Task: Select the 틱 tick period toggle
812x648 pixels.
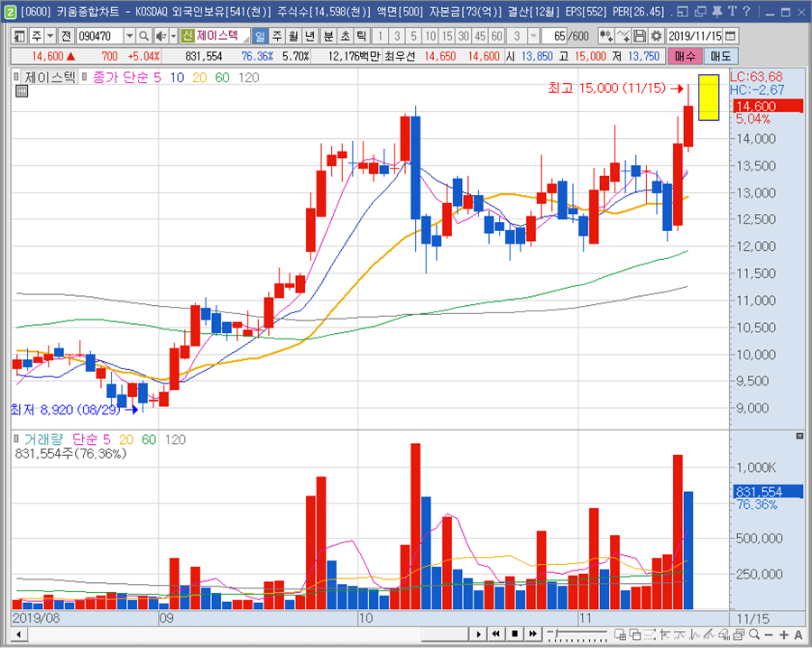Action: (362, 36)
